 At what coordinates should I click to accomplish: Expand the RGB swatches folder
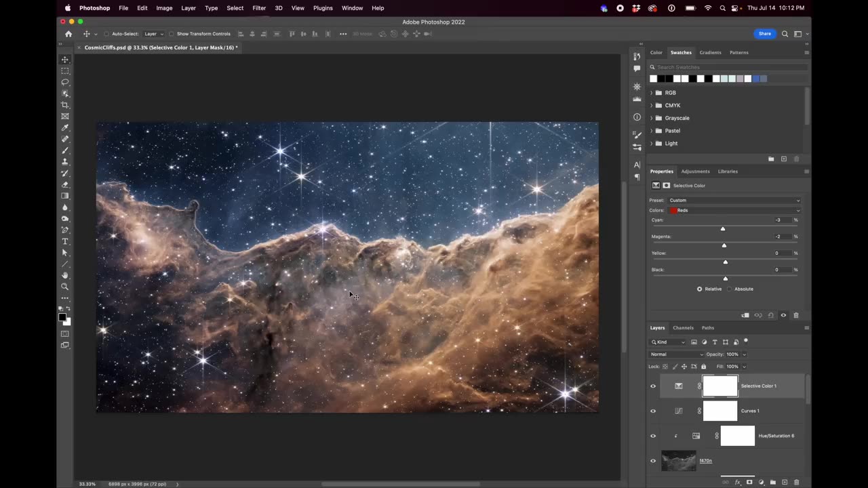[x=652, y=93]
